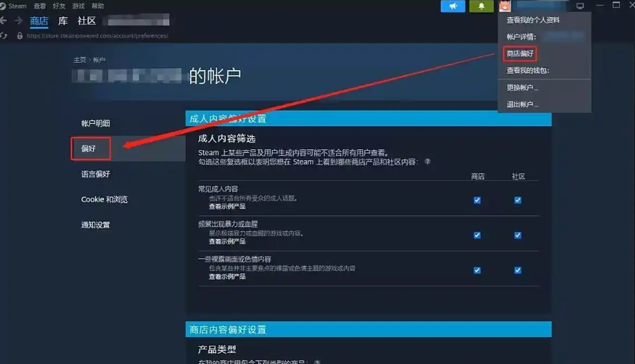Screen dimensions: 635x364
Task: Switch to the 商店 tab
Action: point(39,21)
